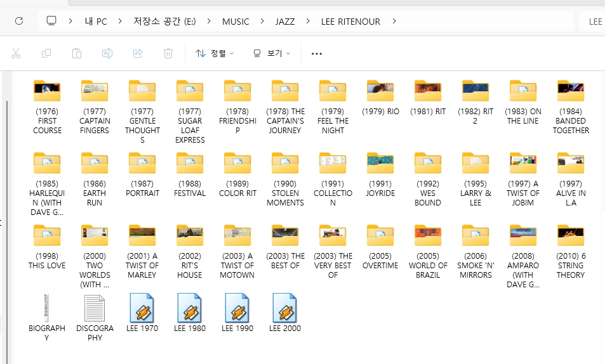The height and width of the screenshot is (364, 605).
Task: Click the Copy icon in toolbar
Action: tap(46, 53)
